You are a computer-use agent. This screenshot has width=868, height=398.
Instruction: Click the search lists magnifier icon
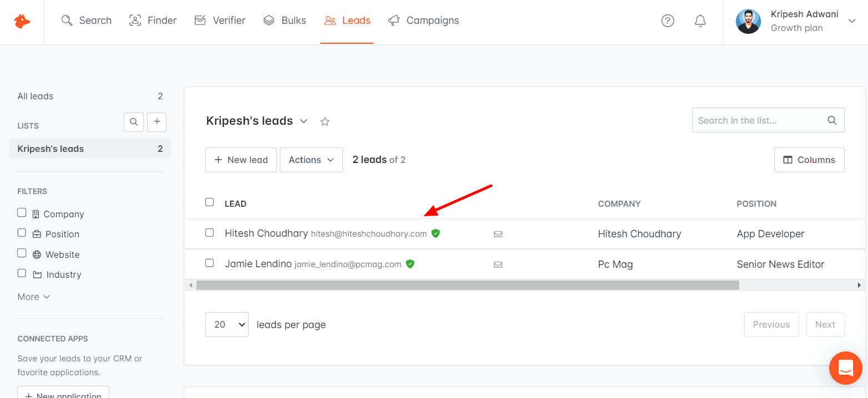coord(134,122)
